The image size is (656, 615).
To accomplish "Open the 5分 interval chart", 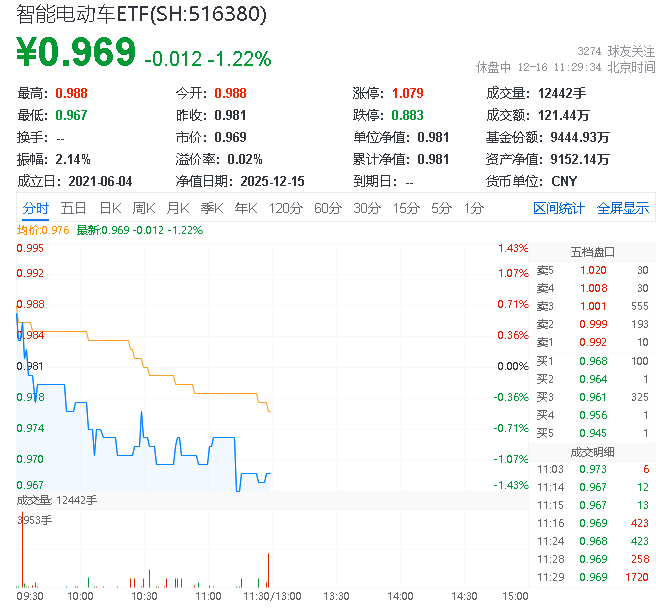I will point(441,208).
